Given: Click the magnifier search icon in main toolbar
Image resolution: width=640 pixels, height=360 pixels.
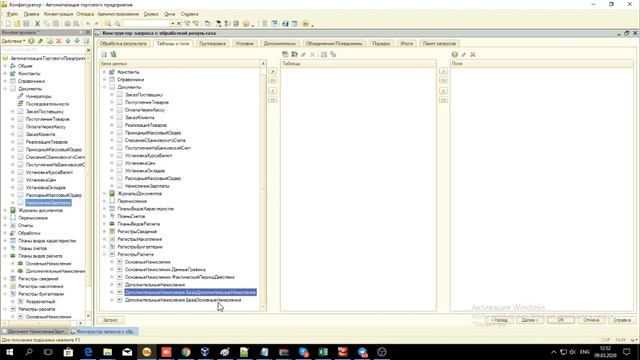Looking at the screenshot, I should (x=118, y=24).
